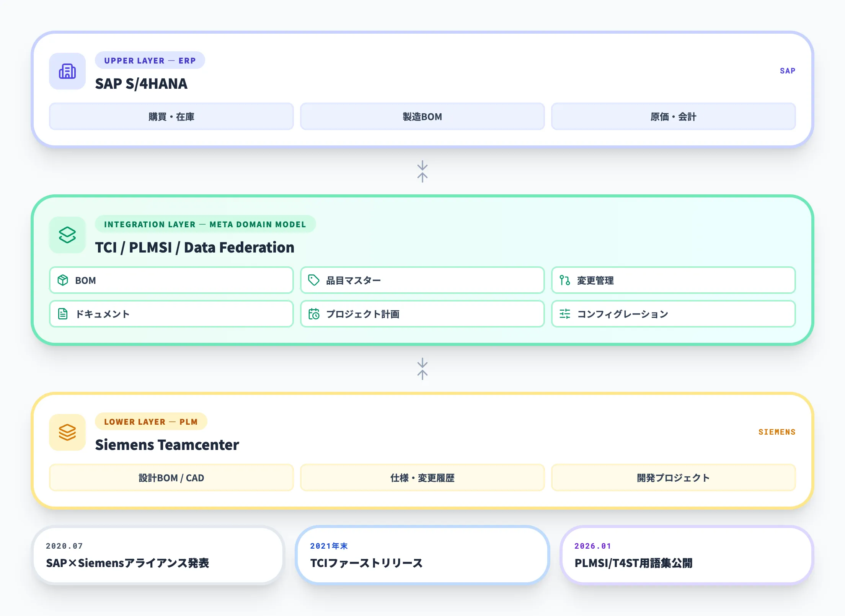Image resolution: width=845 pixels, height=616 pixels.
Task: Toggle the 購買・在庫 chip
Action: [171, 117]
